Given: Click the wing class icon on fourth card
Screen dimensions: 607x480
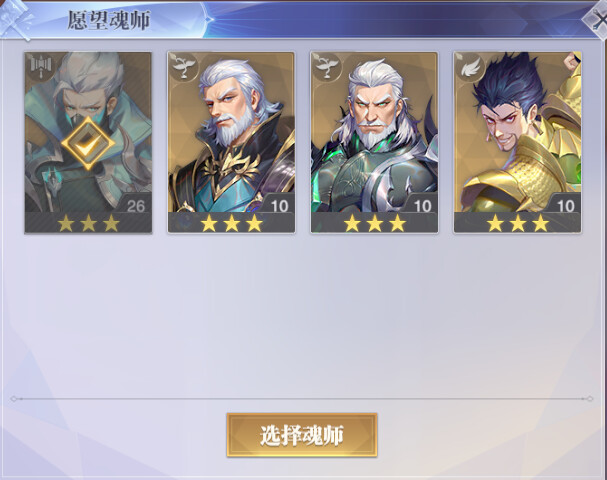Looking at the screenshot, I should (x=469, y=67).
